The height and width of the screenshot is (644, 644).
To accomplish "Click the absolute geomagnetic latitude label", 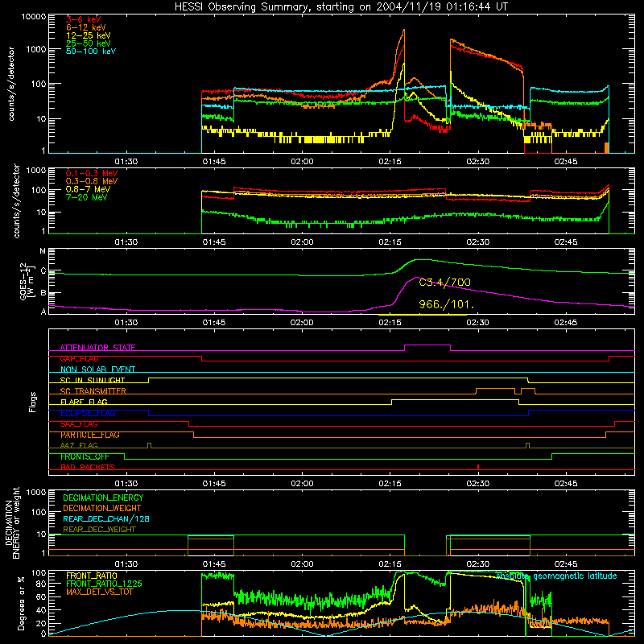I will coord(556,576).
